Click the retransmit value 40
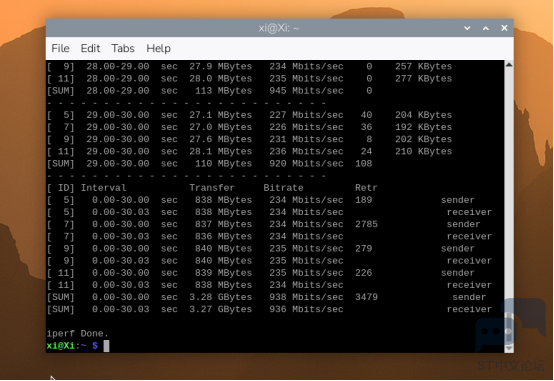 click(366, 115)
